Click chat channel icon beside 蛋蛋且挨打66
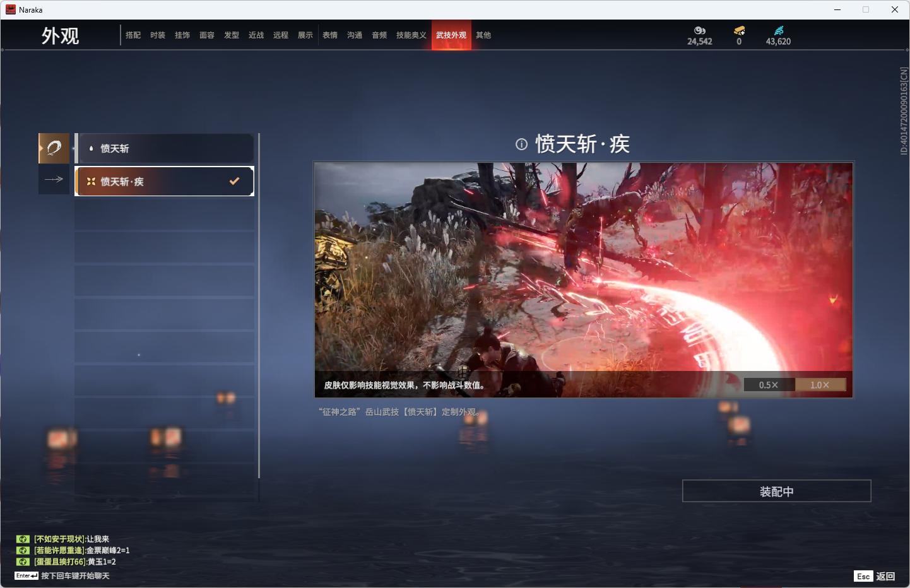910x588 pixels. (x=23, y=562)
